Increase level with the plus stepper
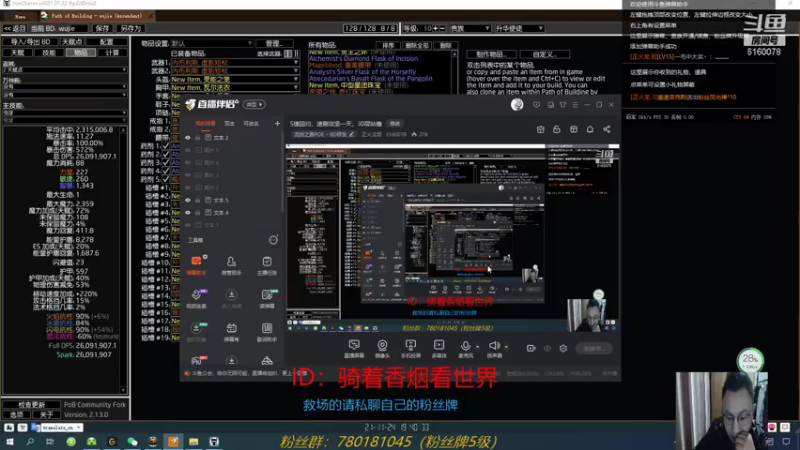The height and width of the screenshot is (450, 800). (435, 29)
